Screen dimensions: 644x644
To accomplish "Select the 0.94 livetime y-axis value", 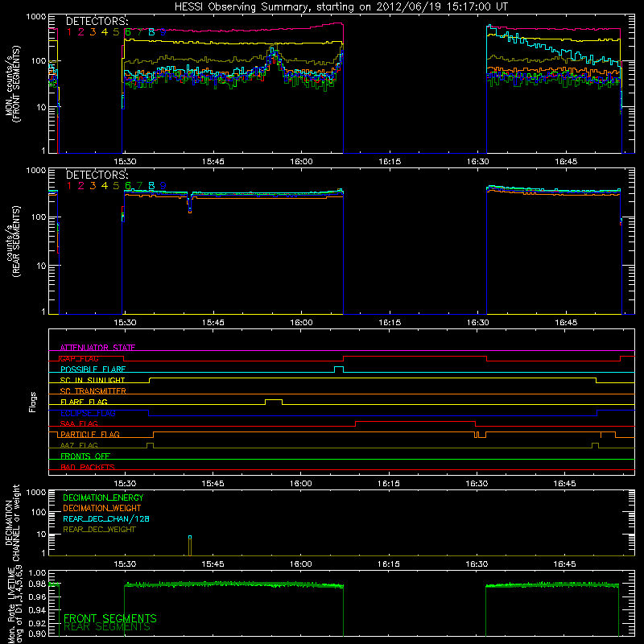I will click(37, 609).
